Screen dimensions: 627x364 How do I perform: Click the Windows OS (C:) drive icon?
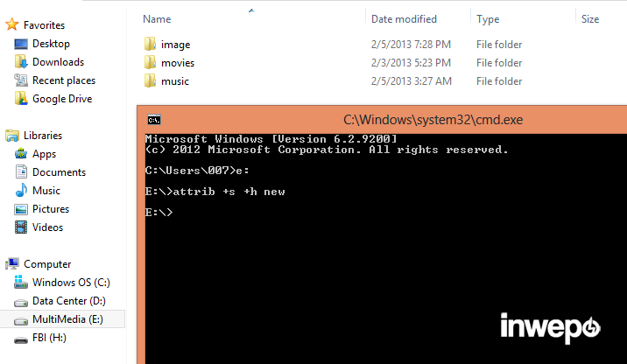21,283
